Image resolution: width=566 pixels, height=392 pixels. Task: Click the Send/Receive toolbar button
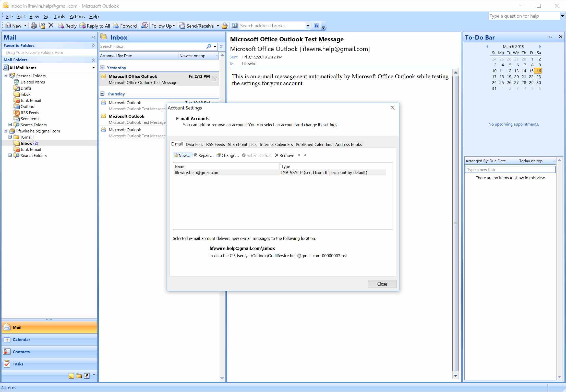196,26
